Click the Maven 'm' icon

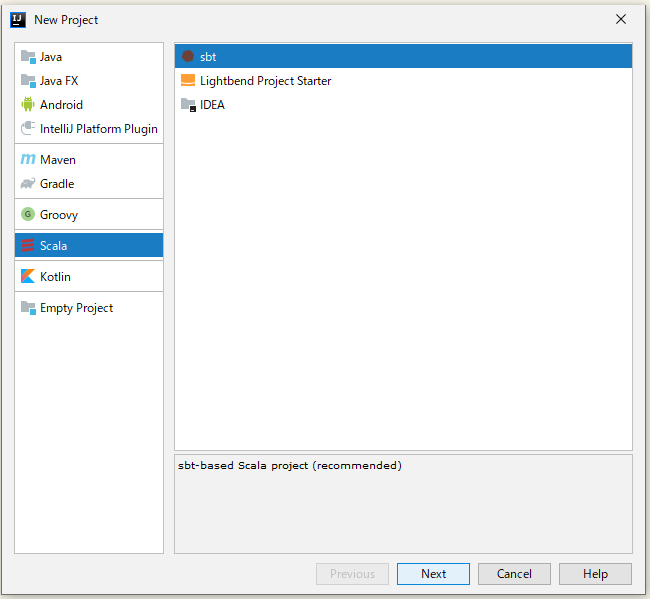tap(28, 160)
